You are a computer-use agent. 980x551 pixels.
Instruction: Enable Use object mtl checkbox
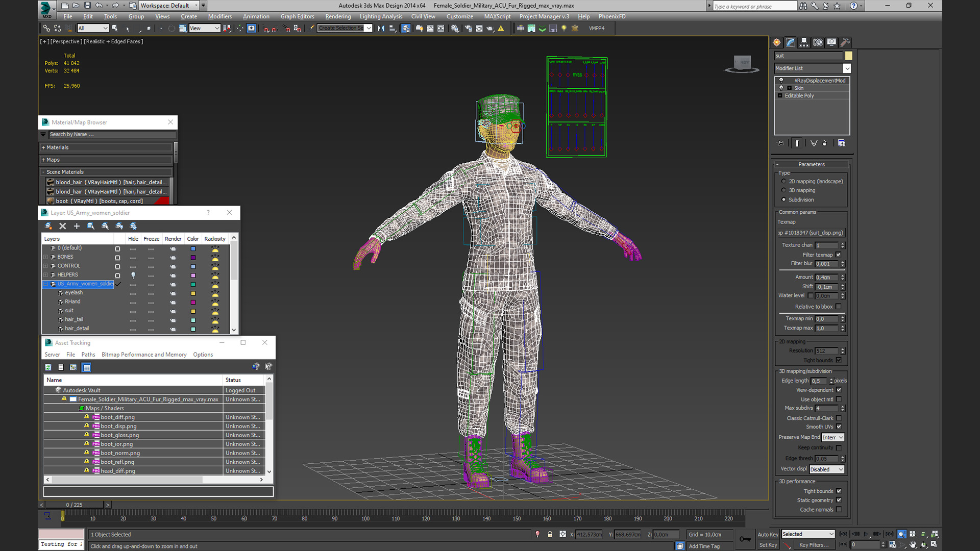pos(839,399)
